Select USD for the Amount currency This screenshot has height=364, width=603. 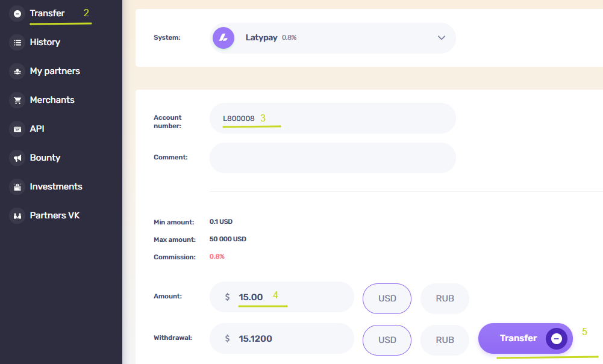pyautogui.click(x=387, y=298)
